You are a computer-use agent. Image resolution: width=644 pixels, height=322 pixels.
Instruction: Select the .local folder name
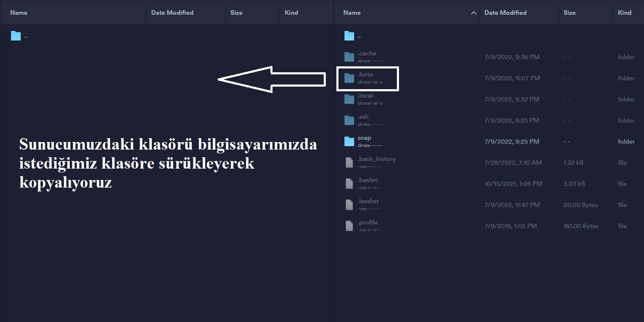(365, 96)
